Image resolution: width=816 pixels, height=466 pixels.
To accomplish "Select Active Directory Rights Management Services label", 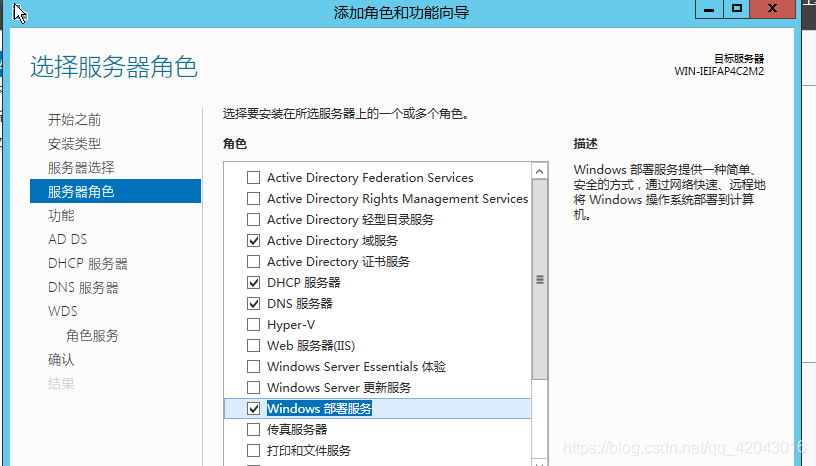I will pyautogui.click(x=398, y=198).
